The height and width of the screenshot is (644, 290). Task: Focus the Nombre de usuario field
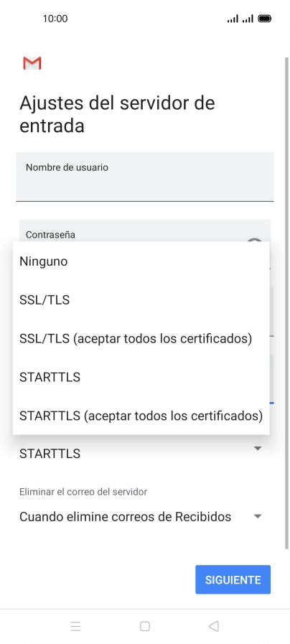coord(145,177)
